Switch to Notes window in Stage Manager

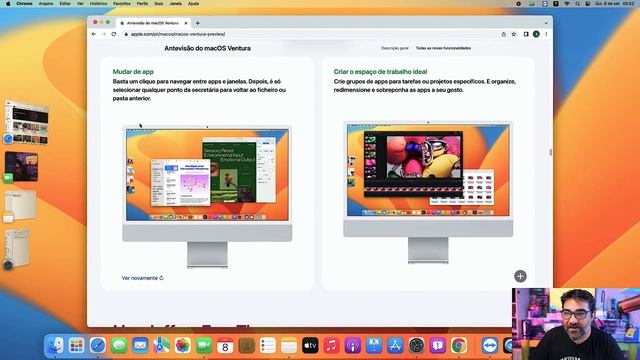click(20, 206)
